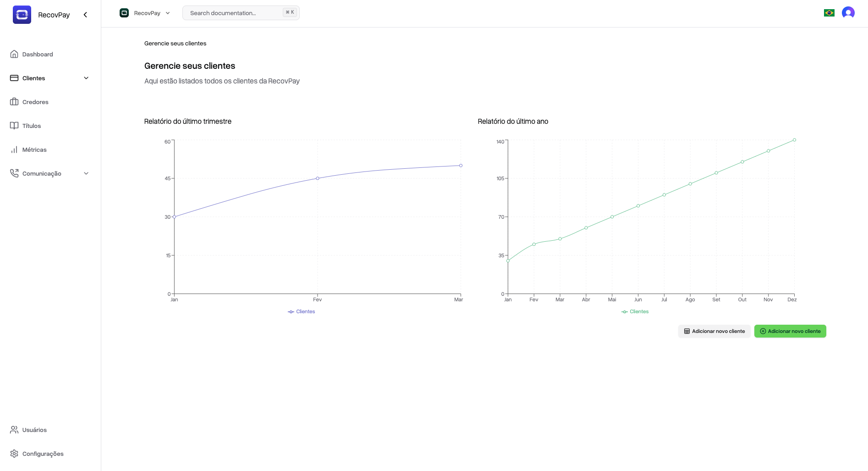Expand the Clientes menu chevron
868x471 pixels.
[86, 78]
